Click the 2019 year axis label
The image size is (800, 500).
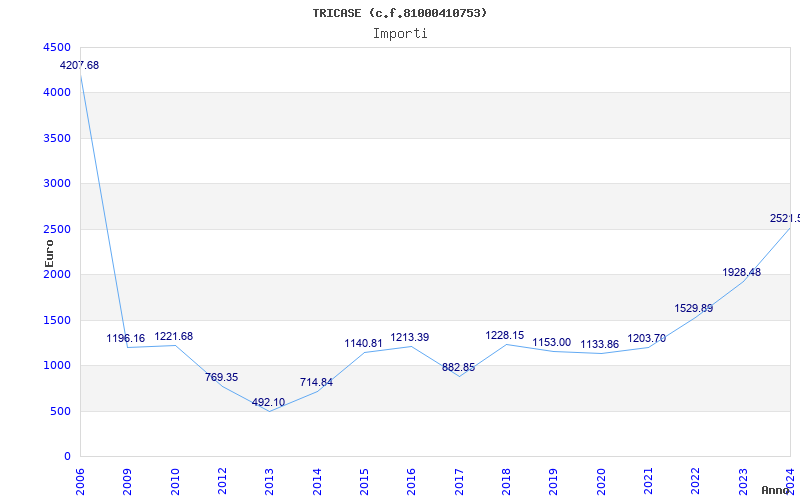[x=554, y=481]
